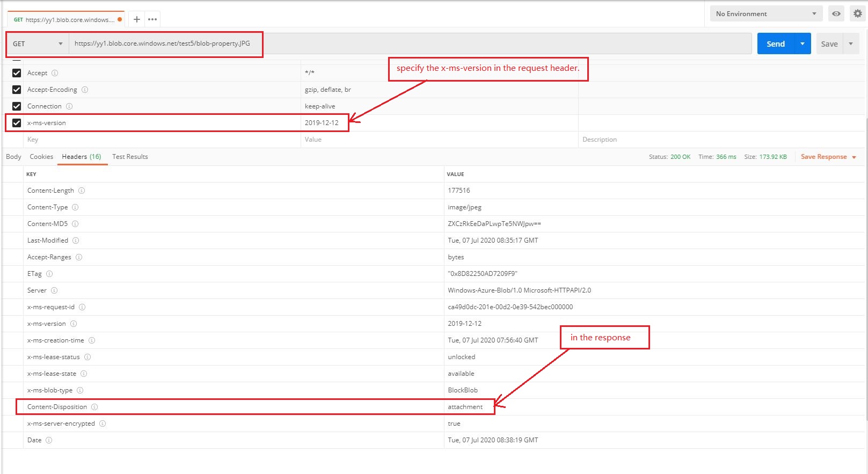Image resolution: width=868 pixels, height=474 pixels.
Task: Select the 177516 Content-Length value
Action: tap(459, 191)
